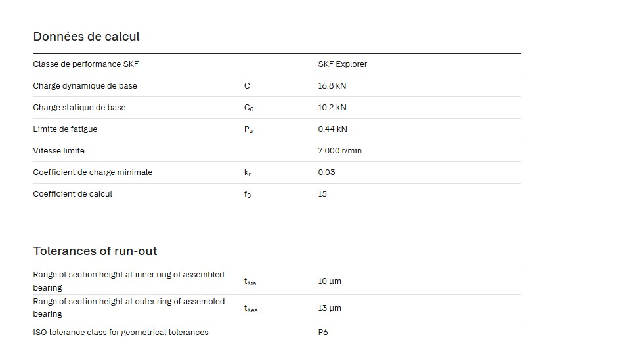Select the 7 000 r/min speed value
631x364 pixels.
pos(339,151)
